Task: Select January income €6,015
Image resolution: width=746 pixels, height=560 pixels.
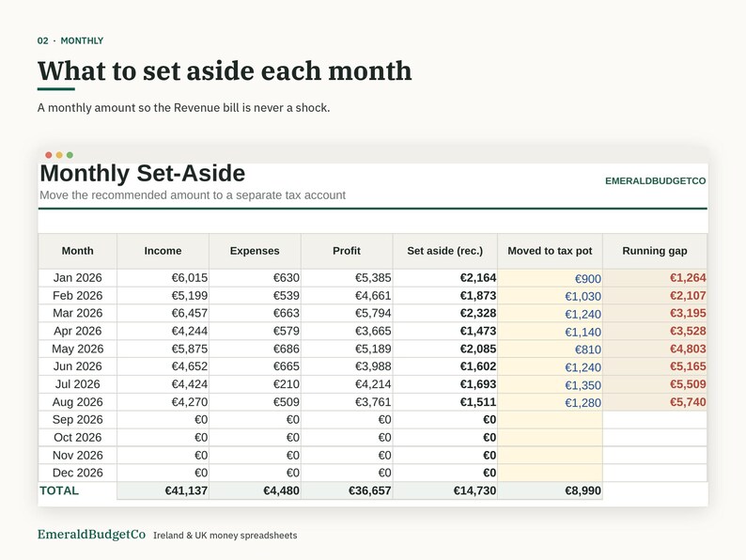Action: [x=163, y=278]
